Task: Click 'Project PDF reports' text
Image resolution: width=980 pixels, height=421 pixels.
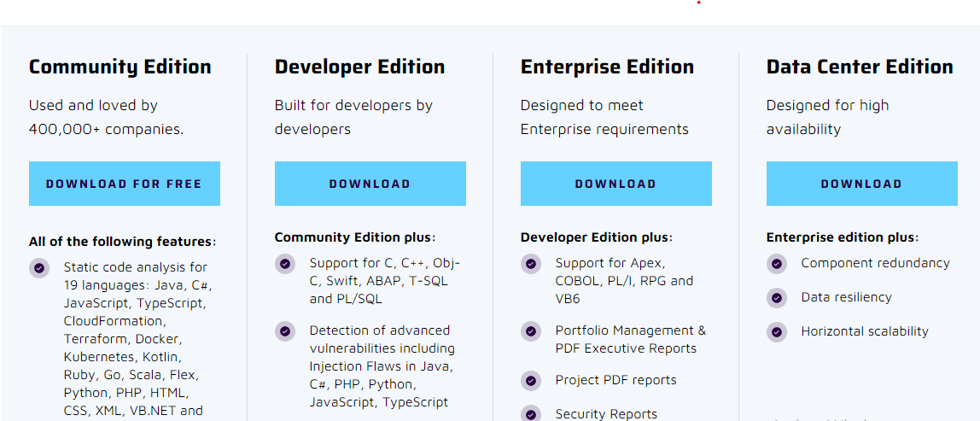Action: (616, 380)
